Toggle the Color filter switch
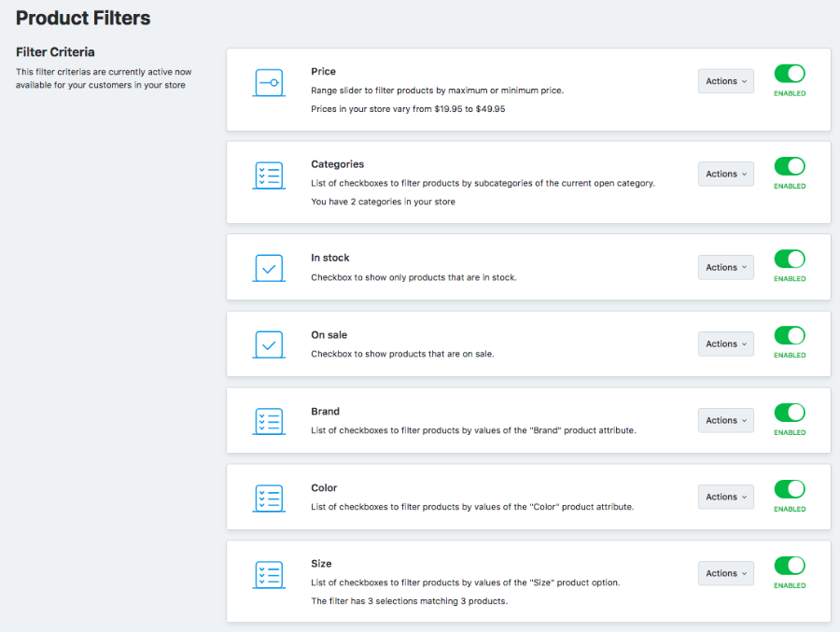 click(x=790, y=489)
